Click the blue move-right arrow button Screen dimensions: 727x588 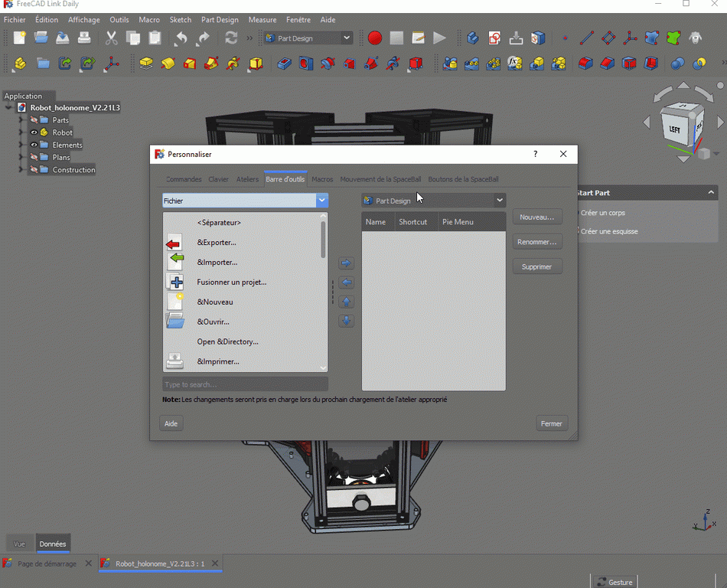346,263
